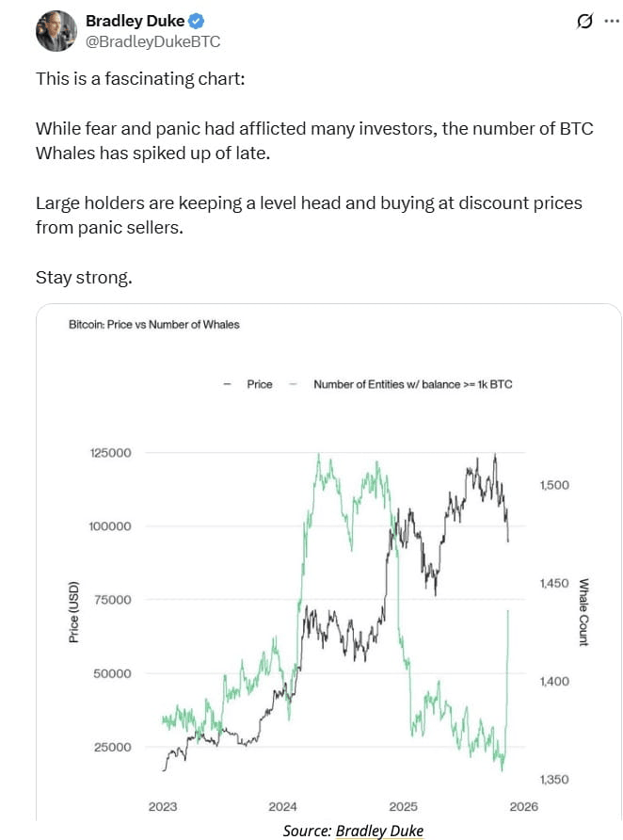Click the 2026 label on the x-axis
The height and width of the screenshot is (840, 623).
click(x=523, y=807)
